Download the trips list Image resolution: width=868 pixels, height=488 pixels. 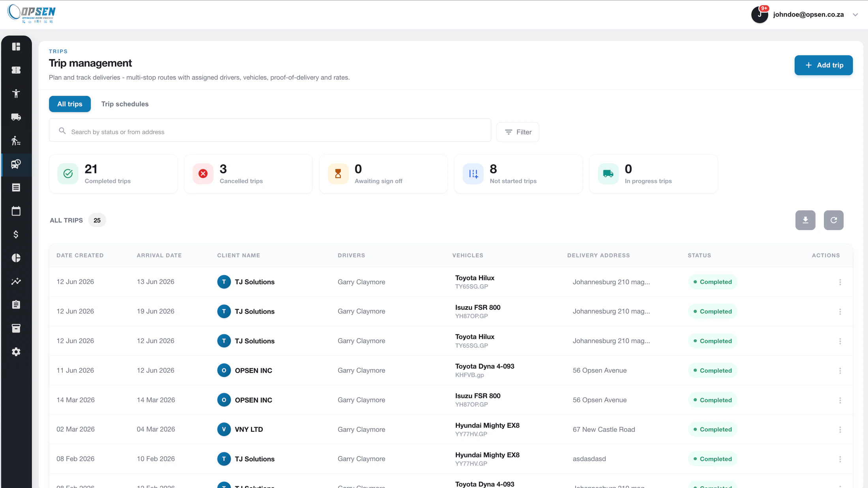click(805, 220)
